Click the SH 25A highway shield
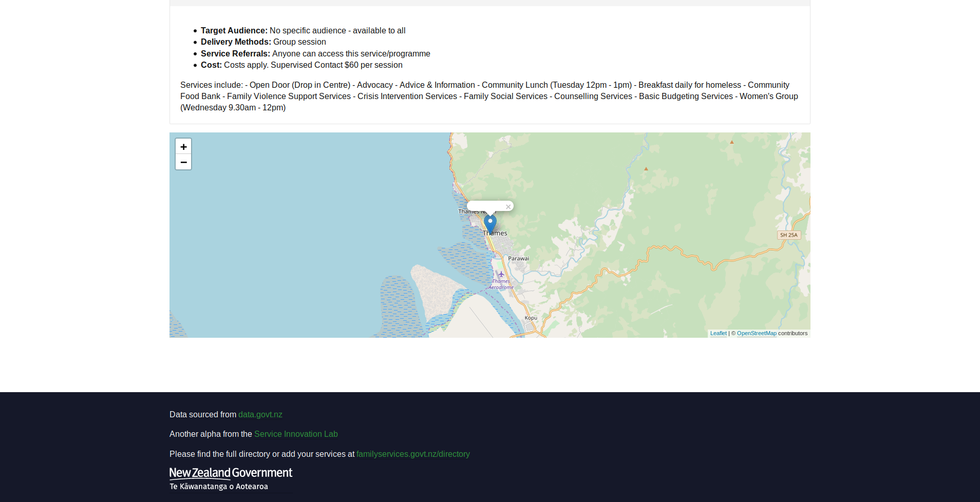Image resolution: width=980 pixels, height=502 pixels. [x=789, y=235]
